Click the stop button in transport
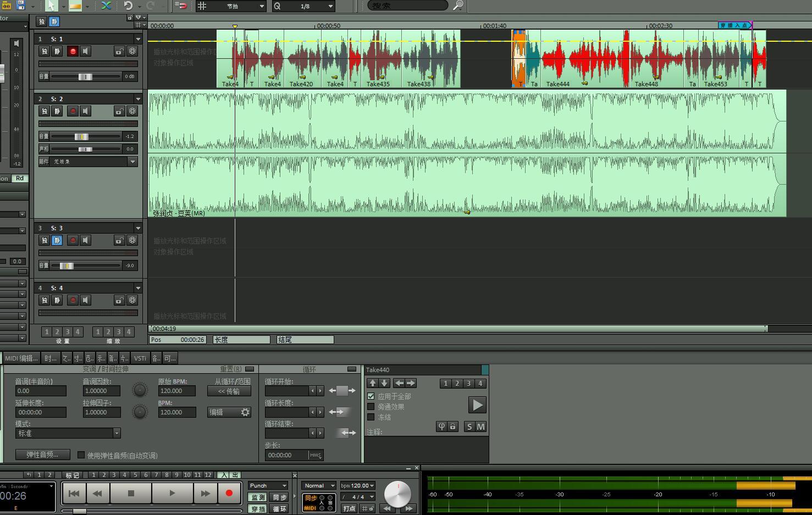812x515 pixels. [131, 493]
